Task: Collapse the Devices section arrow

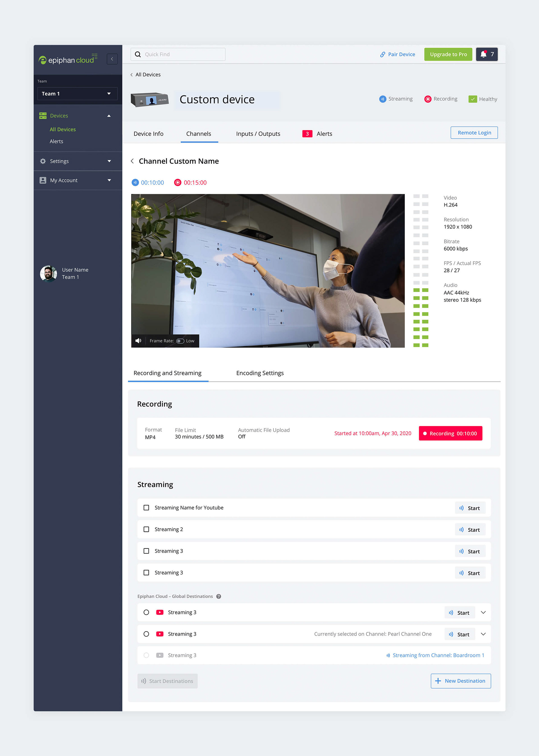Action: [x=109, y=115]
